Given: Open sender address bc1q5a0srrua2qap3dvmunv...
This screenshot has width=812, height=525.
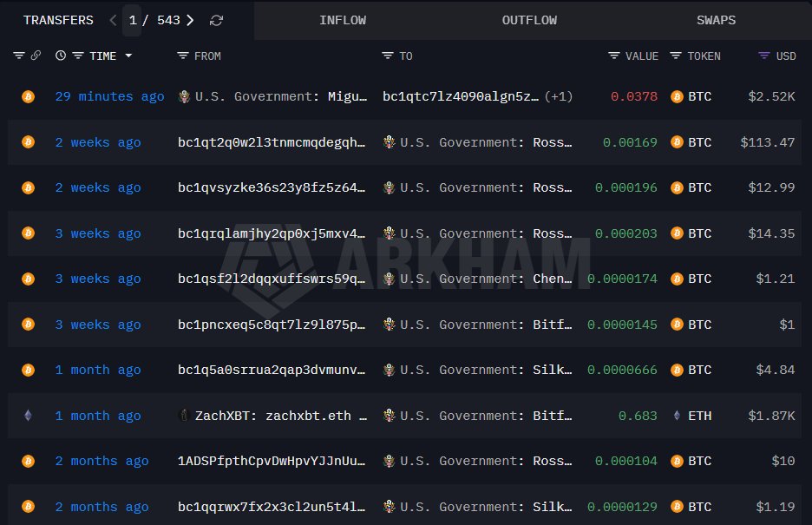Looking at the screenshot, I should point(272,370).
